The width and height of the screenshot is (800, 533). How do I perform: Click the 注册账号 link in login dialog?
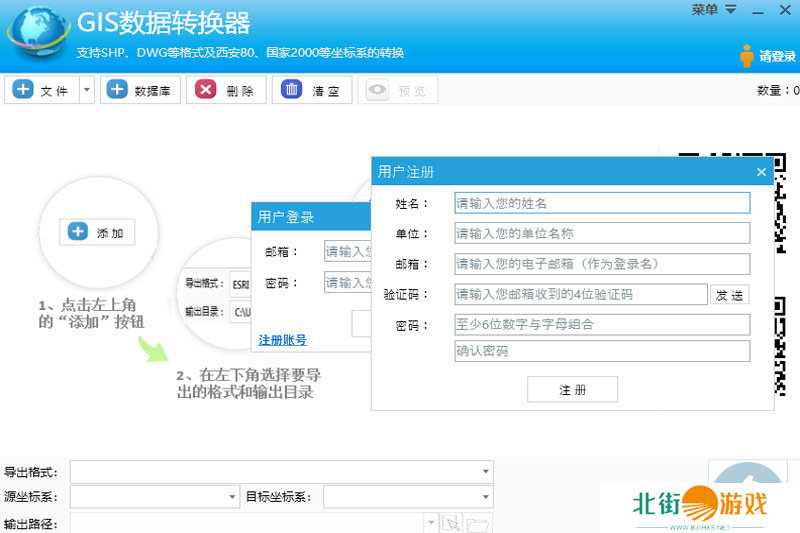coord(283,340)
